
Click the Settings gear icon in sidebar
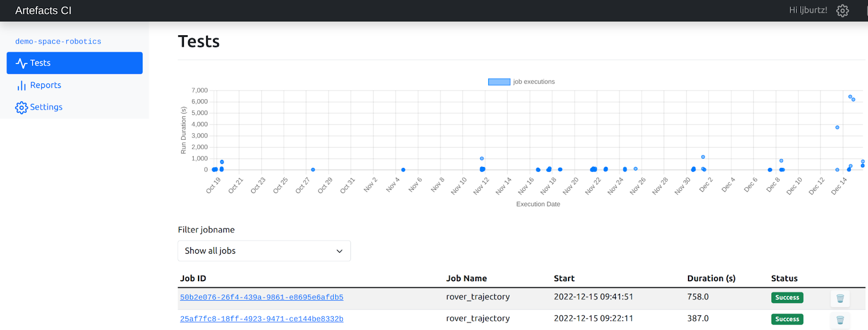point(22,107)
